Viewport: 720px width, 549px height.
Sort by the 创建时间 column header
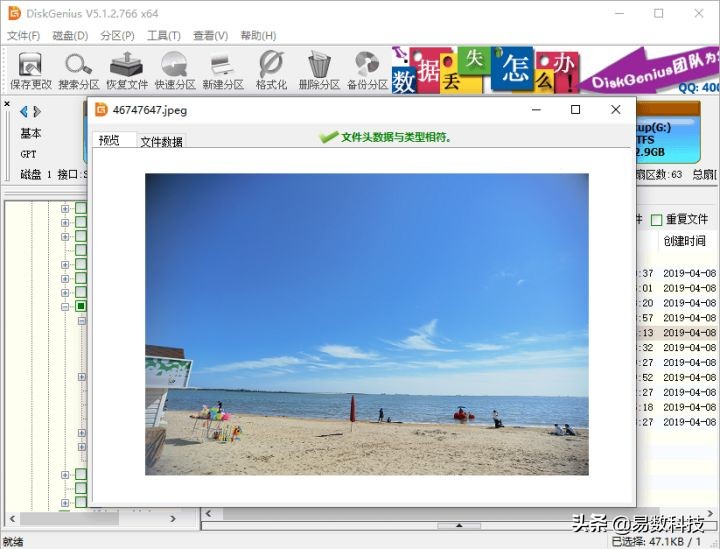[687, 241]
